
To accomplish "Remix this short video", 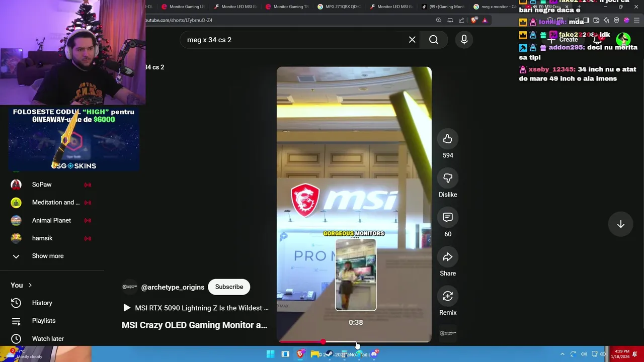I will tap(448, 296).
